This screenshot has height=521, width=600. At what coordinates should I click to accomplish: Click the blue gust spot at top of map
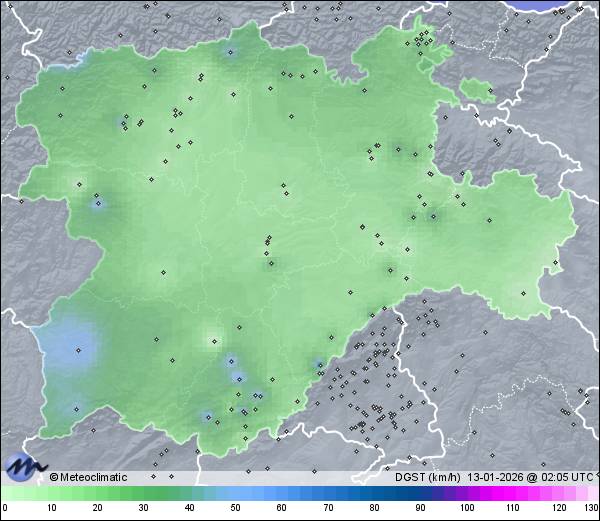coord(231,51)
